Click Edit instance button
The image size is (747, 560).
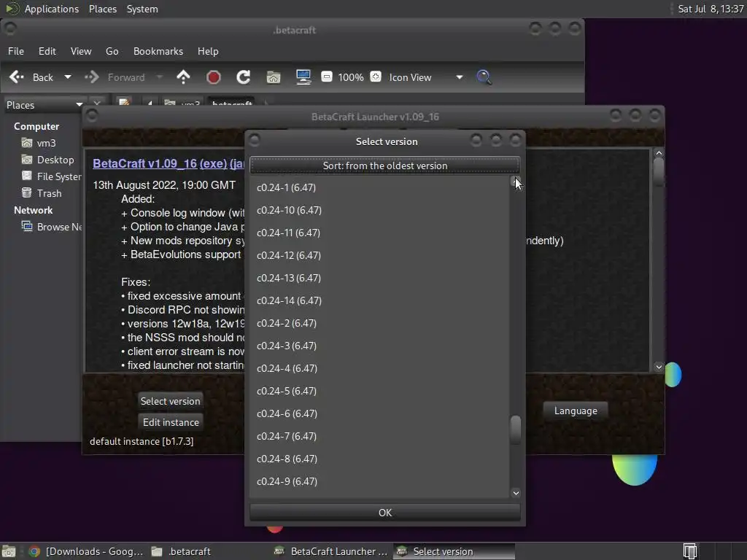(171, 422)
